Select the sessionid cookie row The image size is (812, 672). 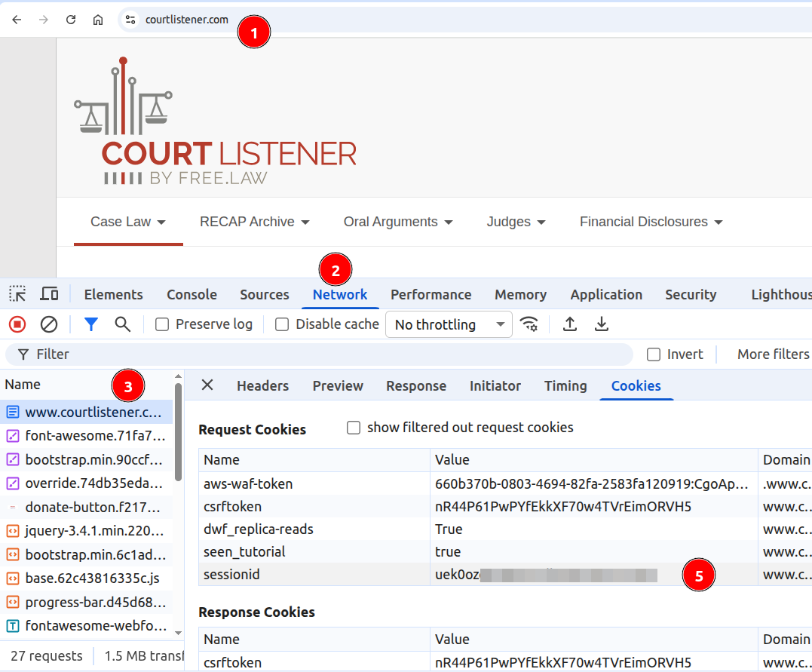[505, 575]
